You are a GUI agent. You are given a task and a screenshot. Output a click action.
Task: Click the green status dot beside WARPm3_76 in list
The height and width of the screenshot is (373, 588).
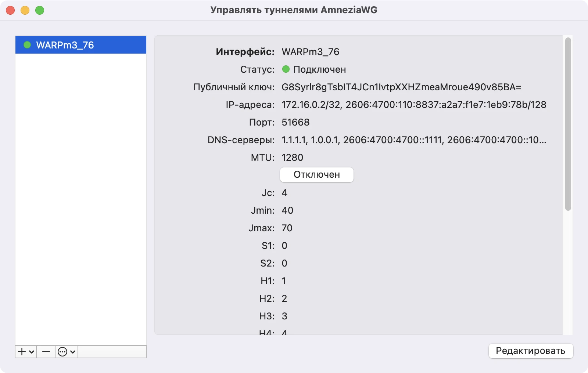[x=27, y=45]
